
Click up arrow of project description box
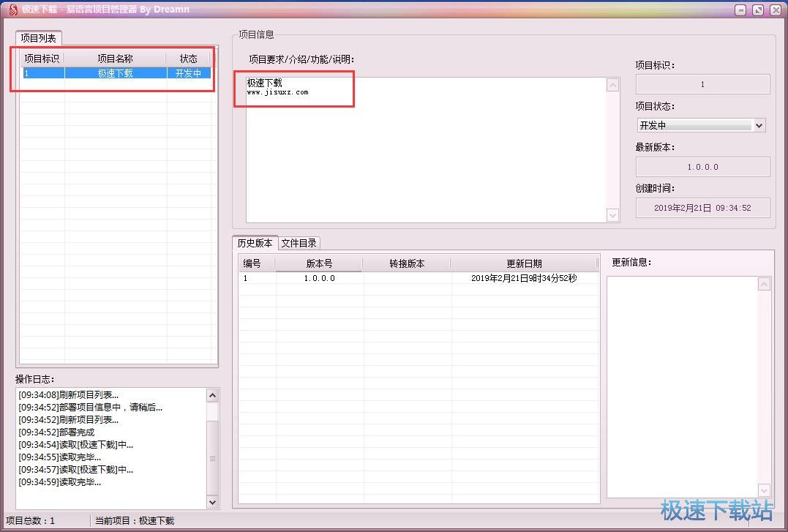click(612, 85)
